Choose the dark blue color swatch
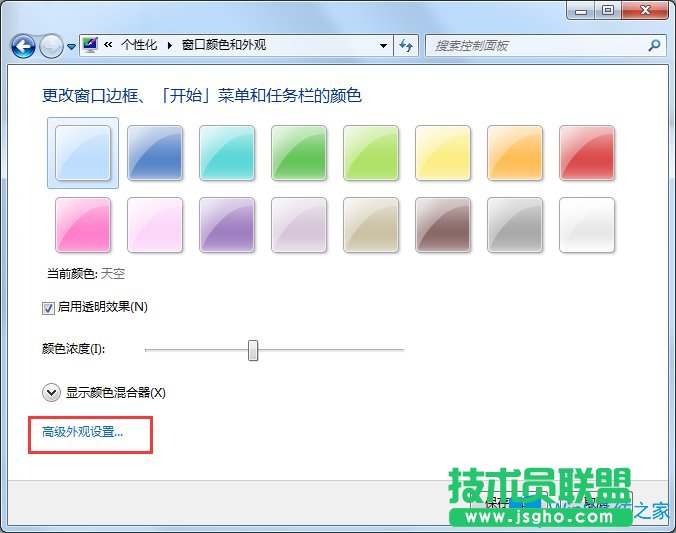This screenshot has width=676, height=533. click(x=155, y=153)
